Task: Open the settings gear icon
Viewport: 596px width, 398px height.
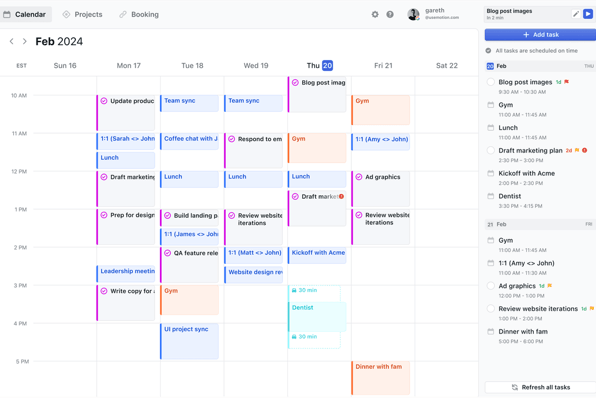Action: [375, 14]
